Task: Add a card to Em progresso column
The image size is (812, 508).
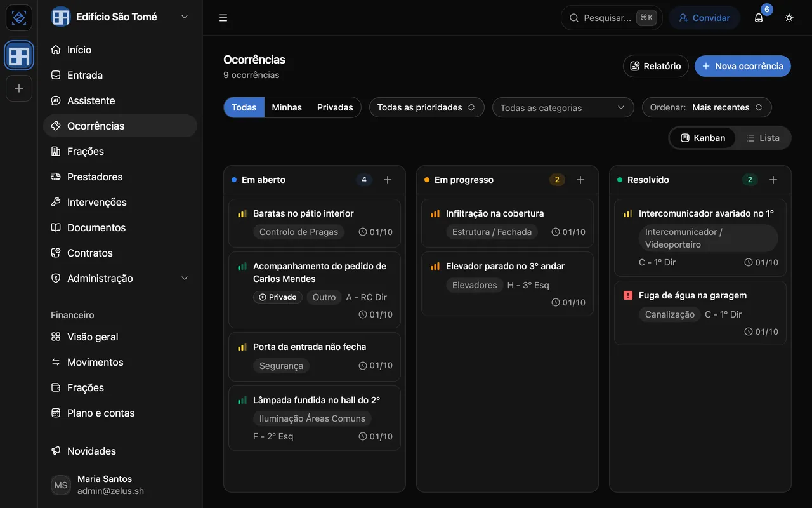Action: coord(580,180)
